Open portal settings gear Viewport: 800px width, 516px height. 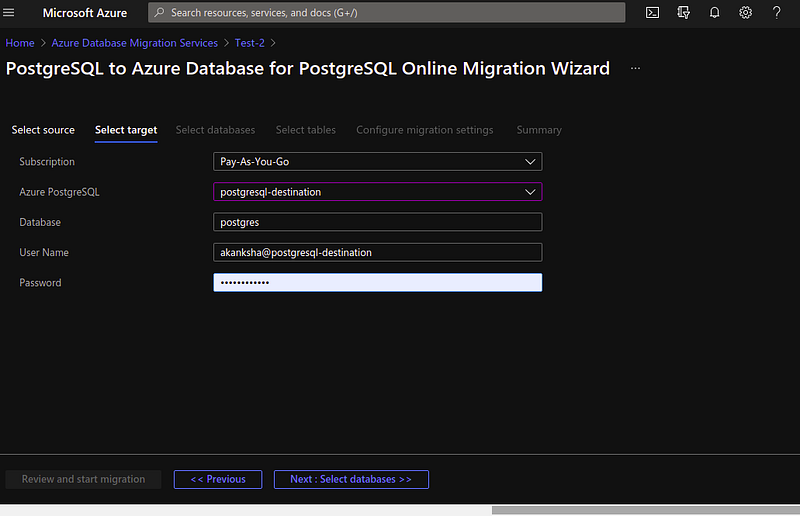[745, 12]
